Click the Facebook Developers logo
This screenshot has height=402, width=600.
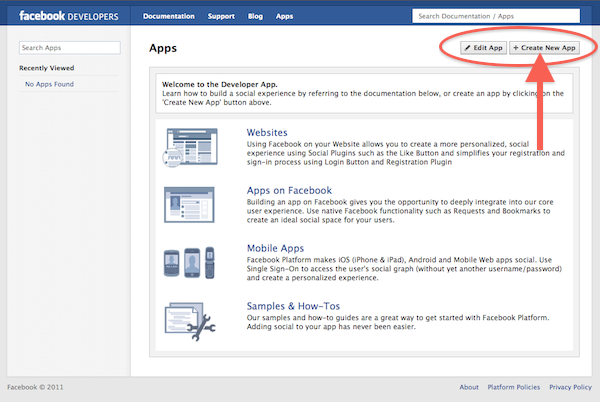click(x=69, y=16)
